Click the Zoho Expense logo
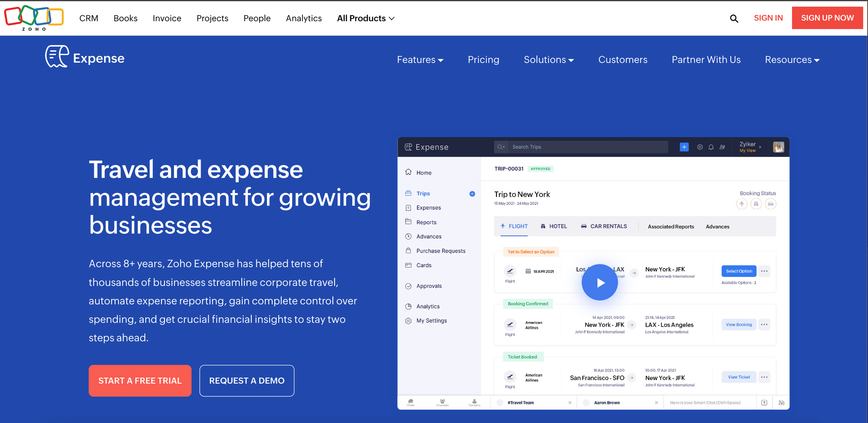Image resolution: width=868 pixels, height=423 pixels. [x=85, y=57]
